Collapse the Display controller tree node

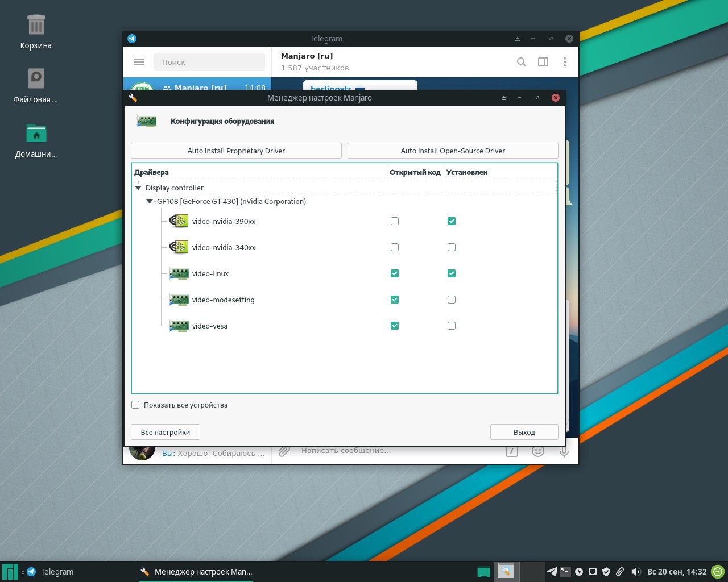click(x=138, y=188)
